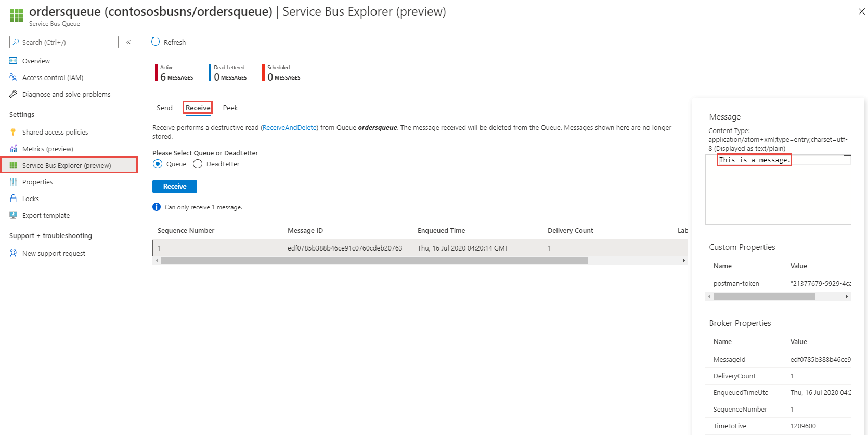Click the blue info icon beside receive note

[x=157, y=207]
